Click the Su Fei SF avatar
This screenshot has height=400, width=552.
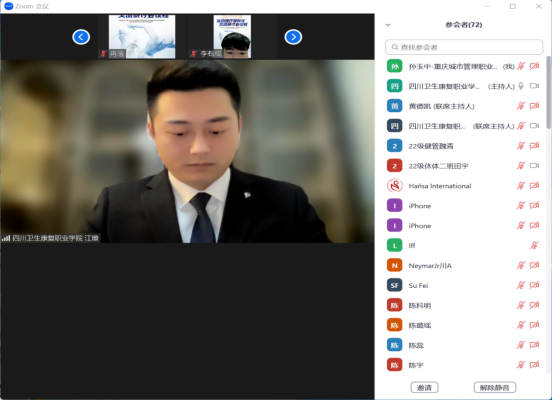coord(395,285)
